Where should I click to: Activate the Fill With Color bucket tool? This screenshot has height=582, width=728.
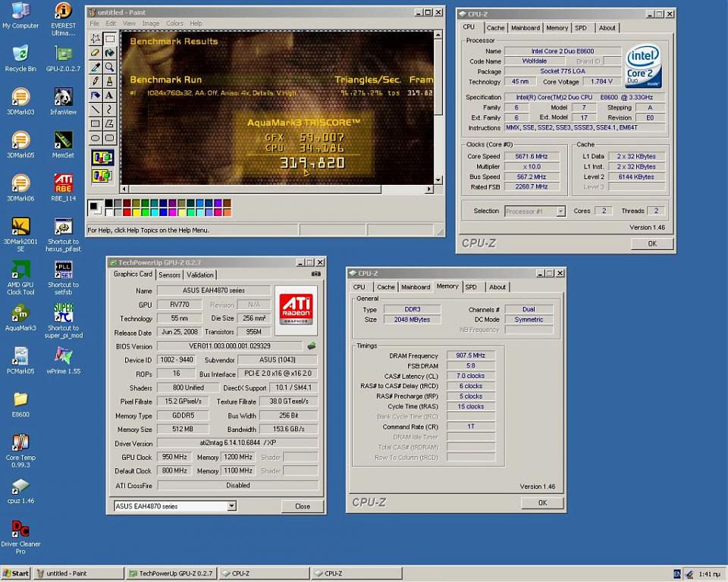pyautogui.click(x=109, y=53)
